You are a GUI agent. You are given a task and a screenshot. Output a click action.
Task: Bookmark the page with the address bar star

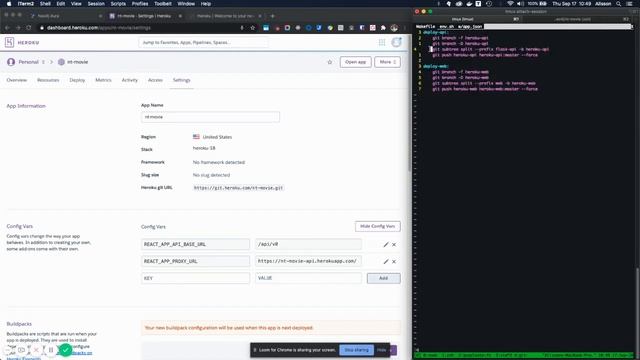pos(253,28)
